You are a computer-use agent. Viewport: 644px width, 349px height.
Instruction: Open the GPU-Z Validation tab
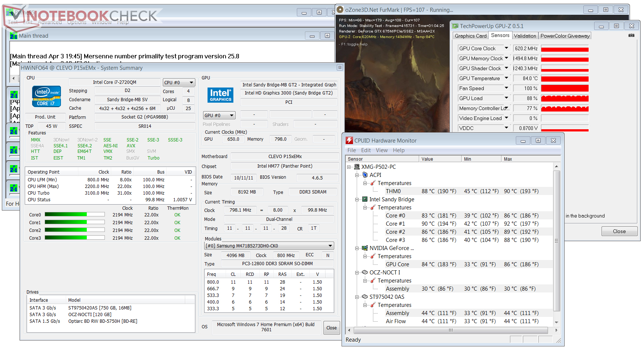tap(525, 36)
